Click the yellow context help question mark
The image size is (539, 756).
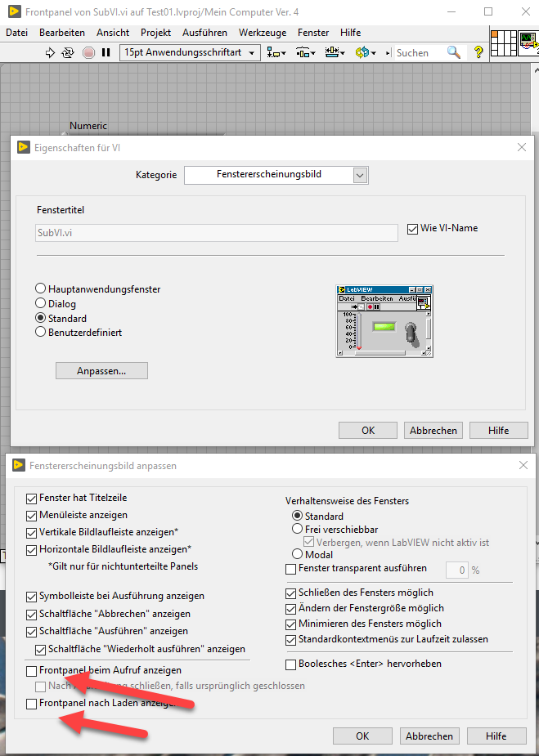[x=478, y=52]
